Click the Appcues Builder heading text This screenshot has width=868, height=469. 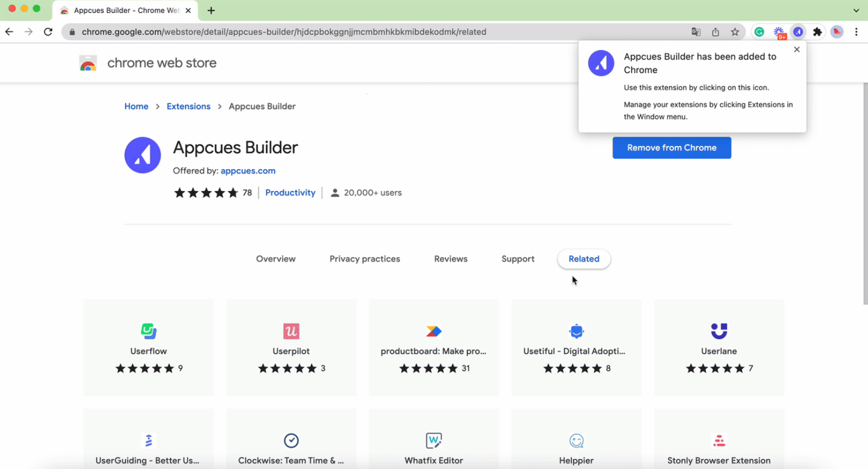[x=236, y=148]
